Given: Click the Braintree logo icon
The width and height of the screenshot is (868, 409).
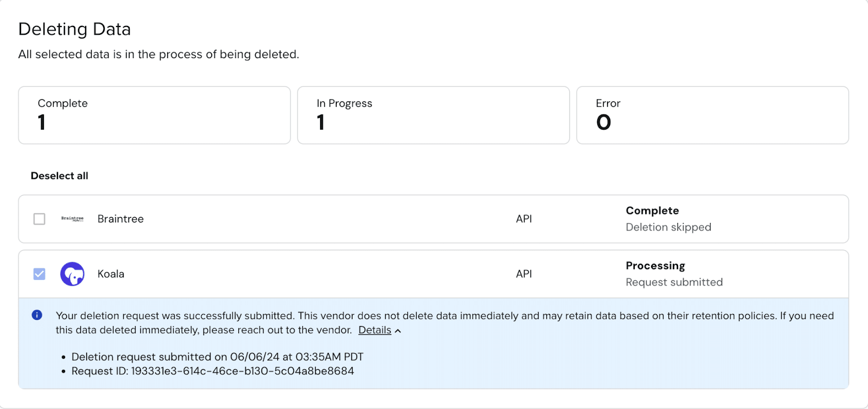Looking at the screenshot, I should [x=72, y=219].
